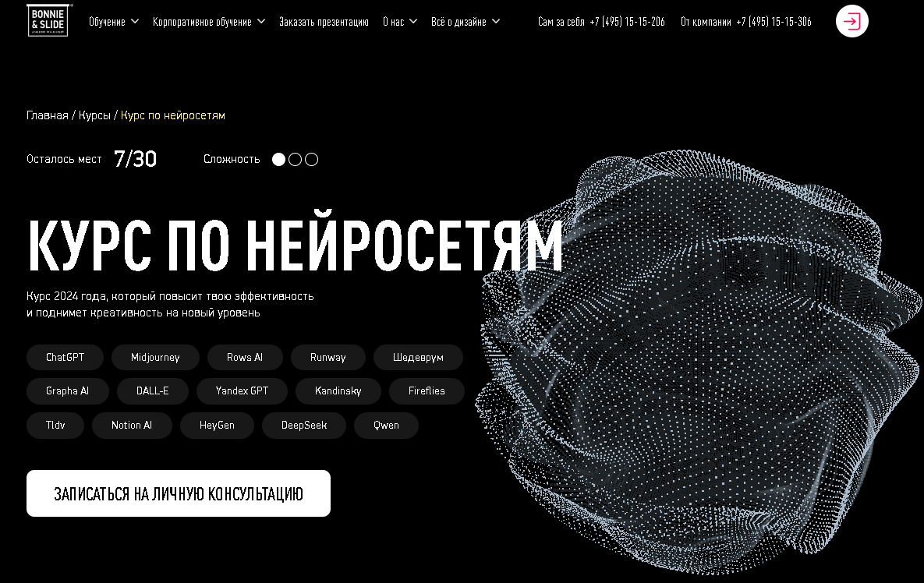Go to Главная breadcrumb link

pos(47,115)
